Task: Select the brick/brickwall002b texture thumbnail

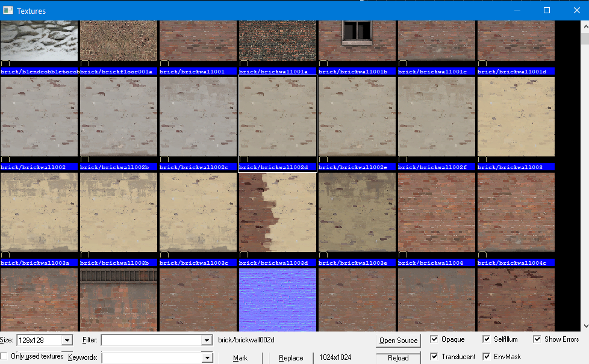Action: point(119,117)
